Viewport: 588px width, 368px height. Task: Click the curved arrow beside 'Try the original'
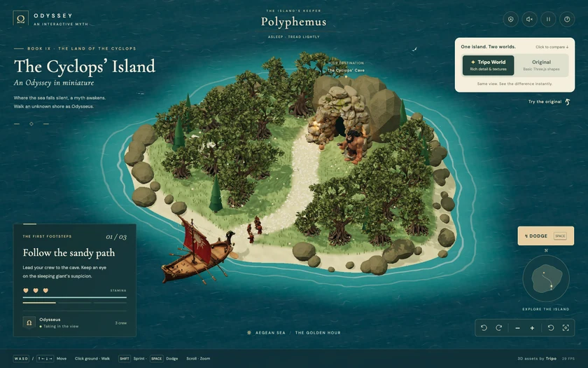(x=568, y=102)
